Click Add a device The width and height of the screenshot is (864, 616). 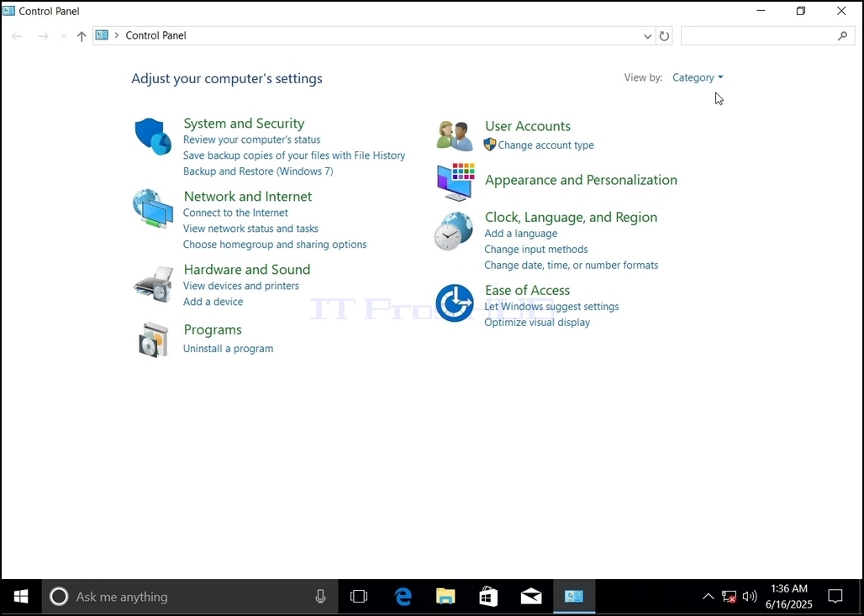point(213,302)
